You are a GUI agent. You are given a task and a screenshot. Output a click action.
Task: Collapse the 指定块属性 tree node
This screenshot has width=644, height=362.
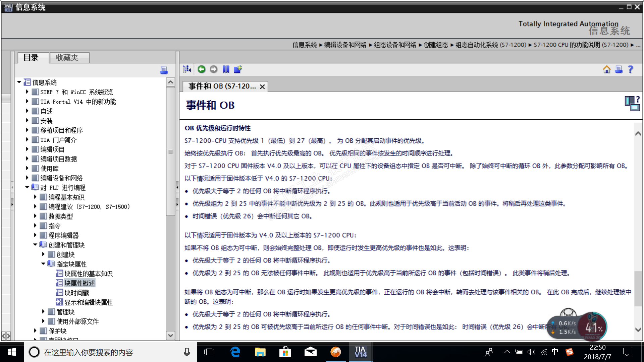[43, 264]
